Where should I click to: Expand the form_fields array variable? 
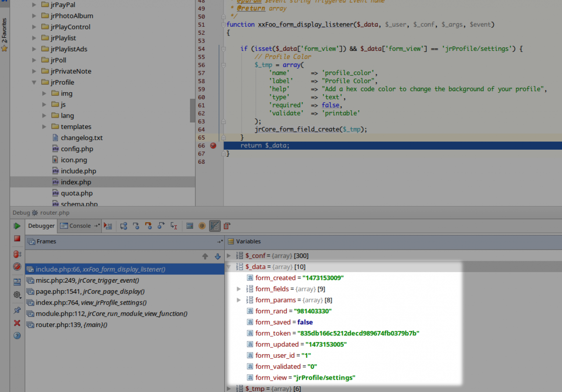click(x=239, y=289)
